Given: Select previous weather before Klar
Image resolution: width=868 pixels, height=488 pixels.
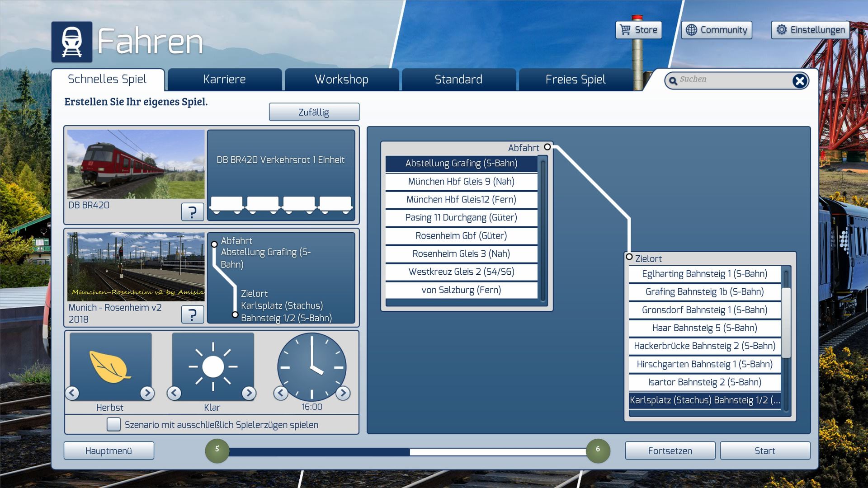Looking at the screenshot, I should 175,393.
